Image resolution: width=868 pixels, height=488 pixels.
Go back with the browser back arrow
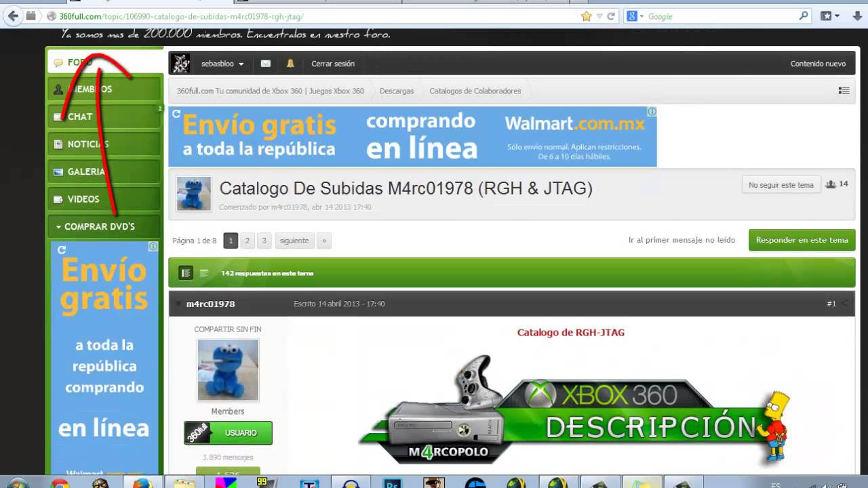pyautogui.click(x=13, y=16)
